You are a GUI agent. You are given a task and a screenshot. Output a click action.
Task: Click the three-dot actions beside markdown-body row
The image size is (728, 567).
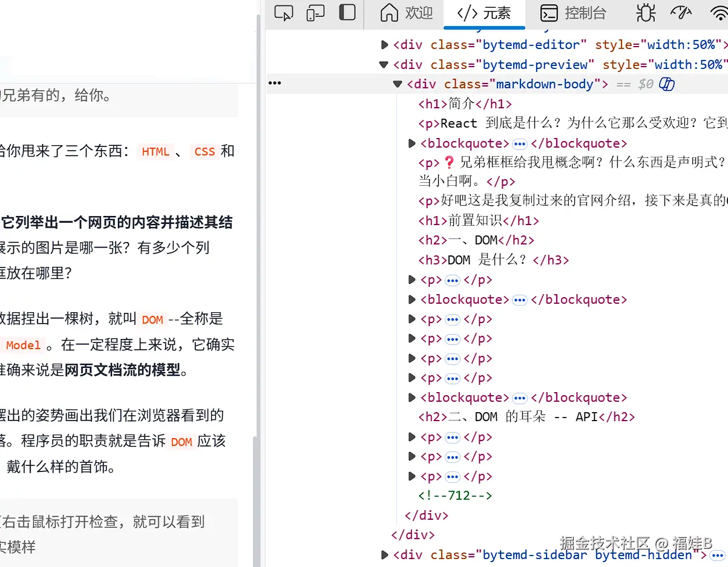click(275, 84)
